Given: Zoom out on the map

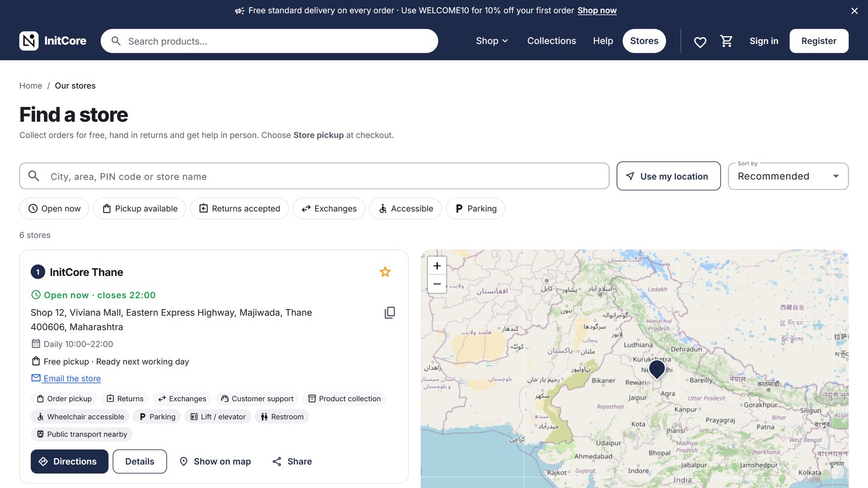Looking at the screenshot, I should [437, 284].
